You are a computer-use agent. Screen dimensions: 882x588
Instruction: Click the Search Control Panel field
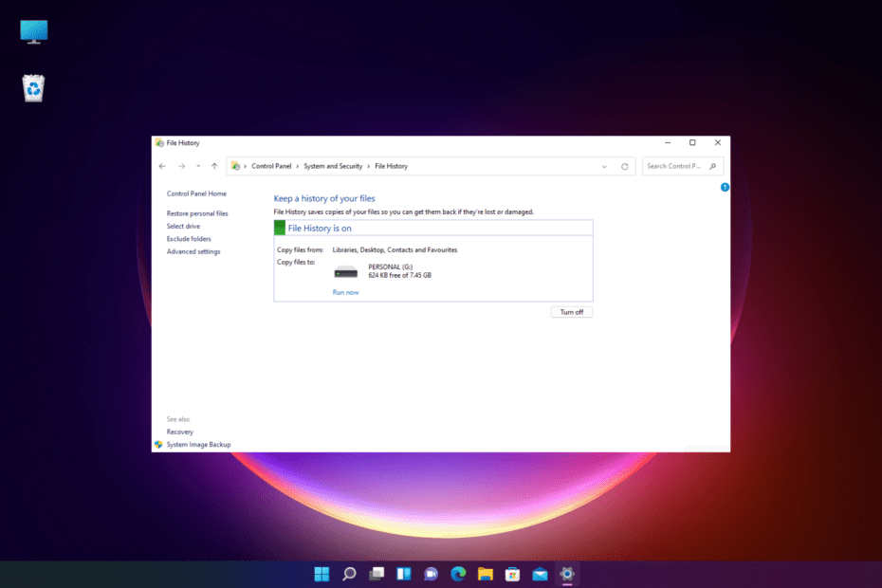tap(673, 166)
